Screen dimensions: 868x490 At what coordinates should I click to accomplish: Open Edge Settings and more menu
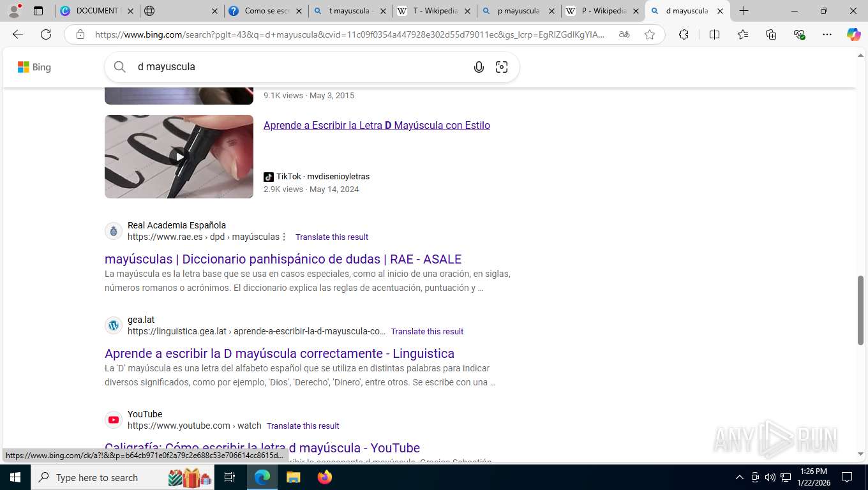click(x=827, y=34)
